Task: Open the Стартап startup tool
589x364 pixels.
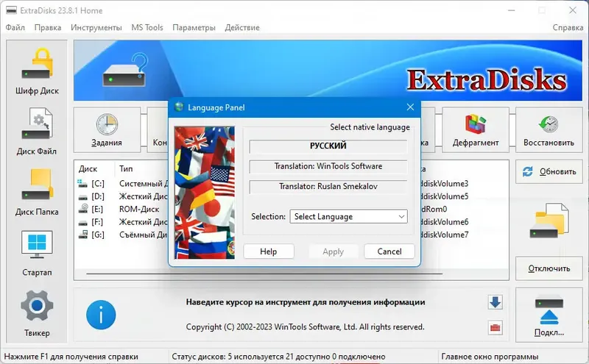Action: (x=37, y=253)
